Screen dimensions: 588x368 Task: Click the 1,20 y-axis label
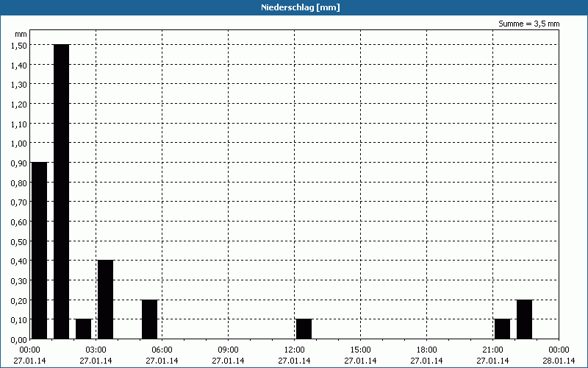point(19,104)
